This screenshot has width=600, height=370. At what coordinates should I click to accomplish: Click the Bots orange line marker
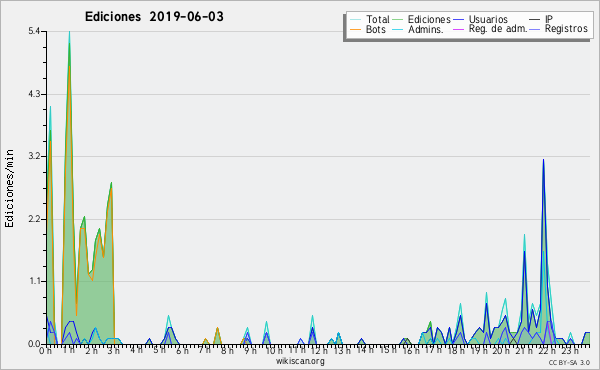pyautogui.click(x=355, y=29)
